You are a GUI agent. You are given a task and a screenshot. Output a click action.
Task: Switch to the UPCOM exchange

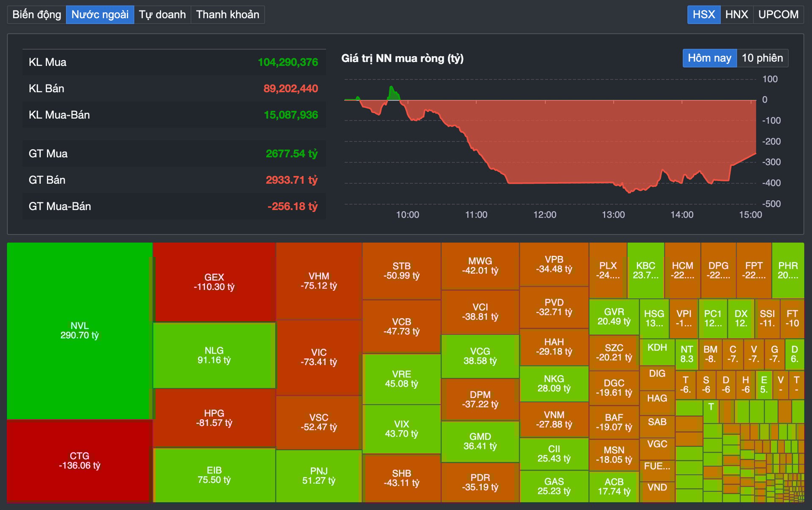point(778,15)
